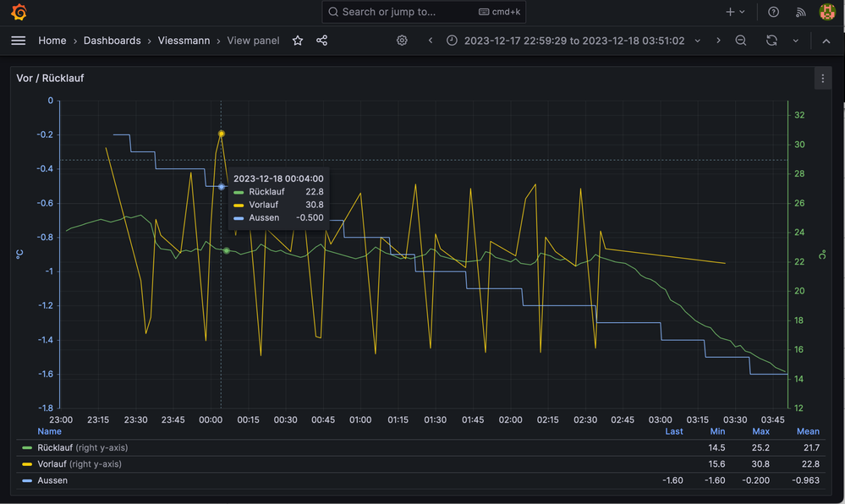The image size is (845, 504).
Task: Click the green Rücklauf color swatch
Action: coord(27,447)
